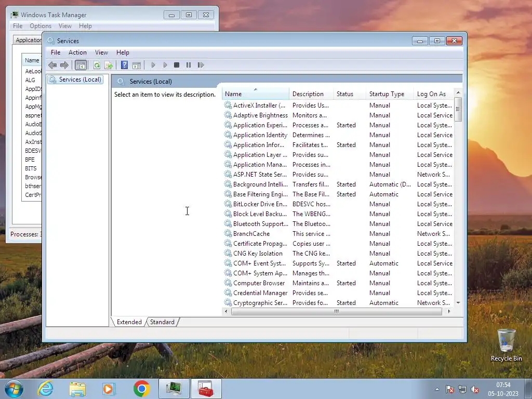Click the gear icon beside ASP.NET State Service
Screen dimensions: 532x399
coord(228,174)
